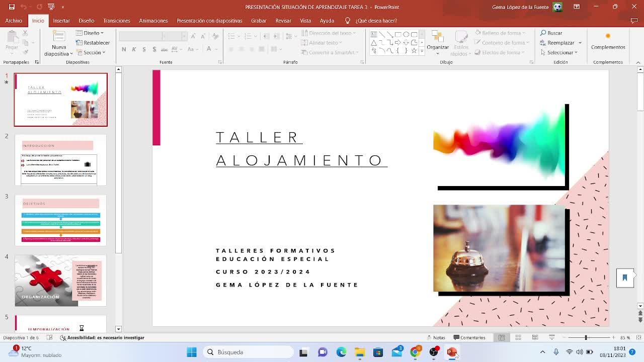Select the star shape in shapes gallery

click(x=414, y=51)
